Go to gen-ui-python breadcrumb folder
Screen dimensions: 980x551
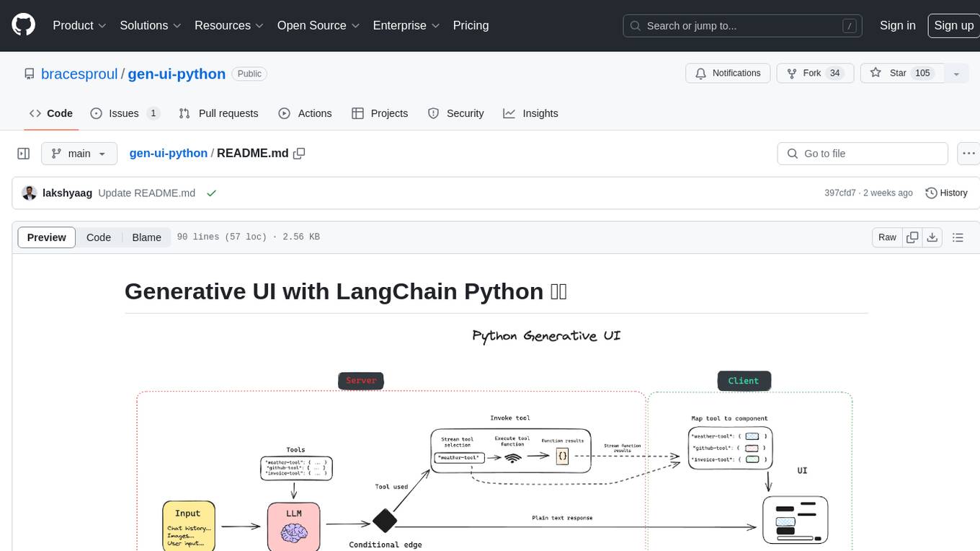pyautogui.click(x=168, y=154)
